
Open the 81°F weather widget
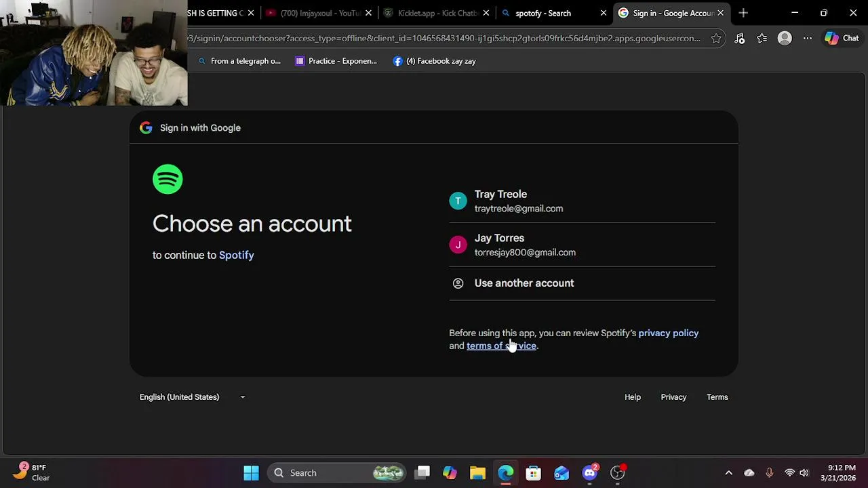click(x=32, y=472)
